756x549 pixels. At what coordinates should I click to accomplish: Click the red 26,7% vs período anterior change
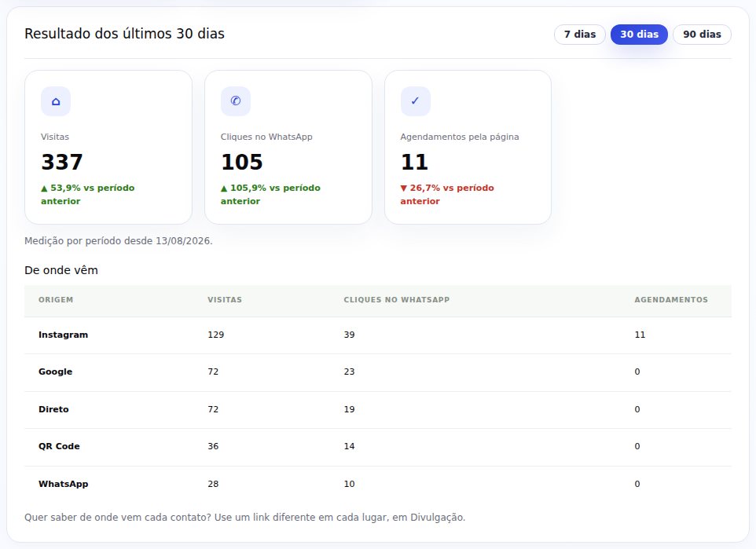[447, 194]
